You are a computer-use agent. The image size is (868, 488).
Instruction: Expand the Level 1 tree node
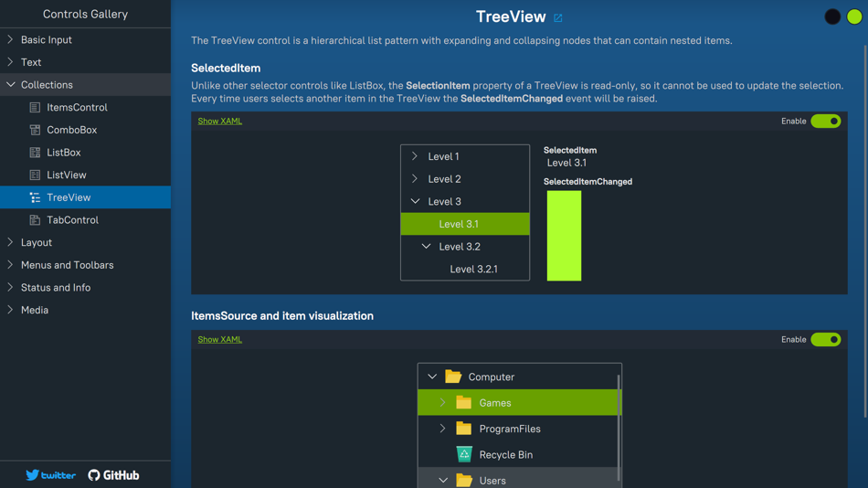point(415,156)
